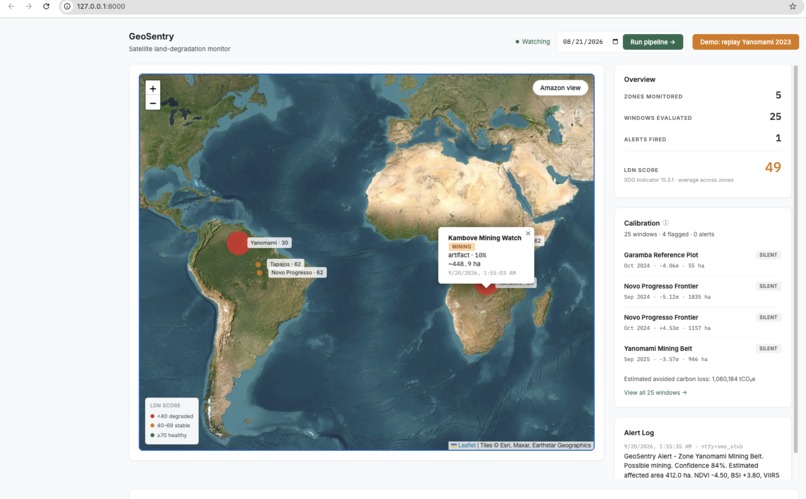806x499 pixels.
Task: Click the orange 40-69 stable legend dot
Action: pyautogui.click(x=152, y=426)
